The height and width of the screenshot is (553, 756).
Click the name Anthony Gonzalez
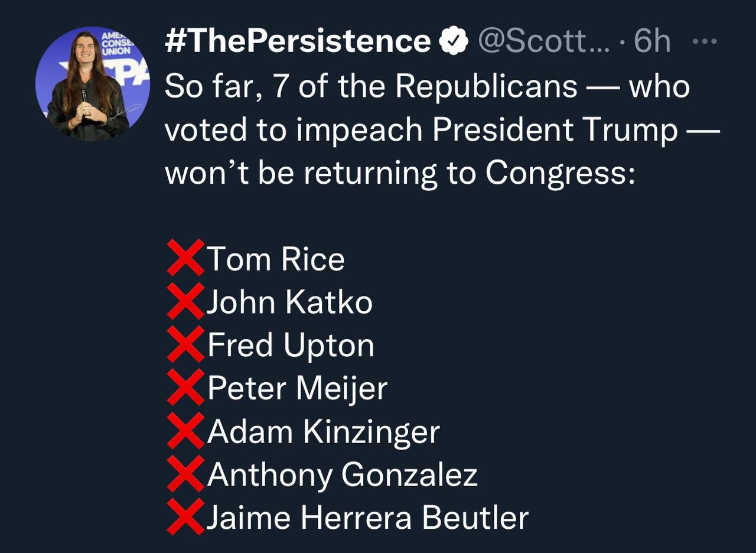(x=342, y=475)
